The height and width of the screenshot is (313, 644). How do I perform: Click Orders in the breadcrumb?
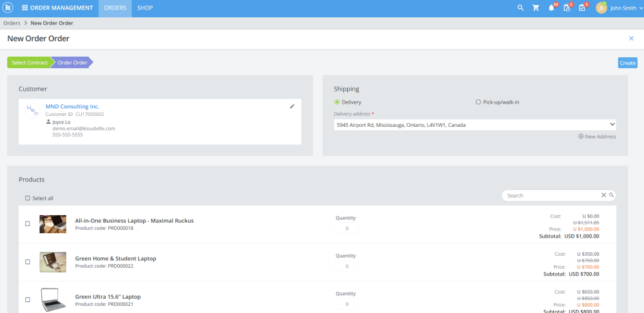[x=12, y=23]
